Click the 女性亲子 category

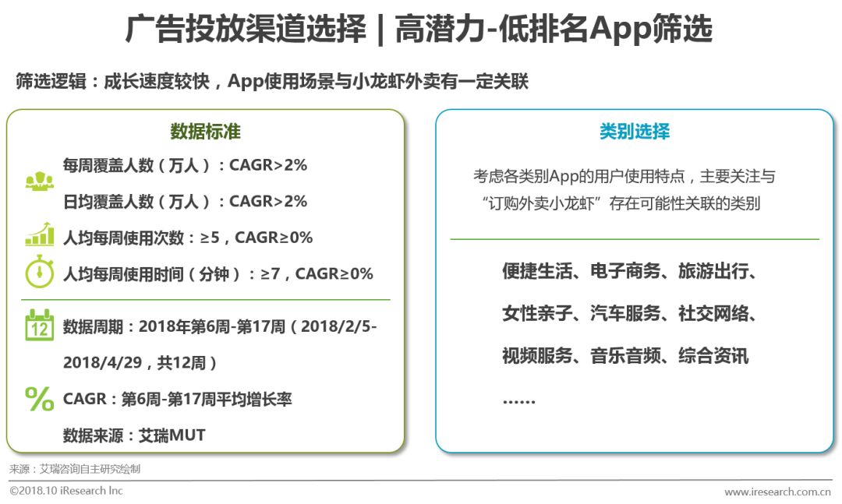(x=537, y=313)
